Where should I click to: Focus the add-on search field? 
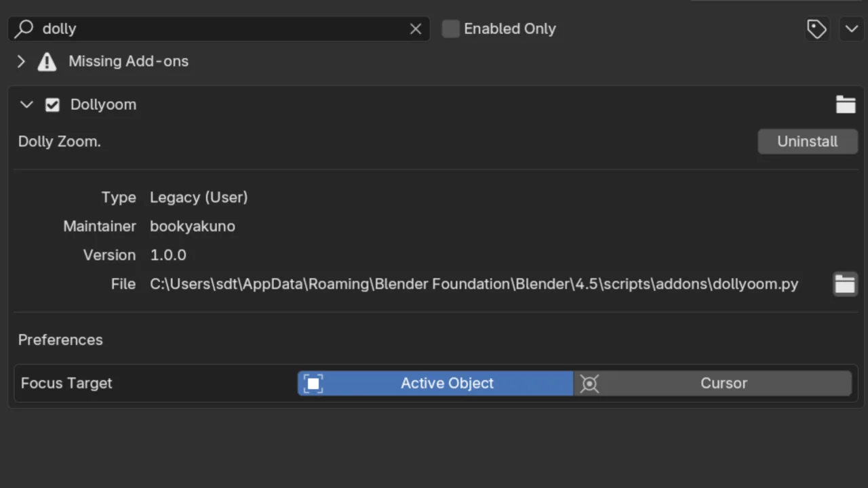[217, 28]
